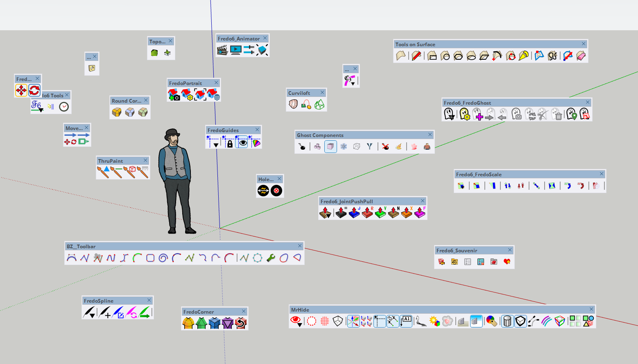Select the red pencil Line on Surface tool
638x364 pixels.
coord(416,56)
